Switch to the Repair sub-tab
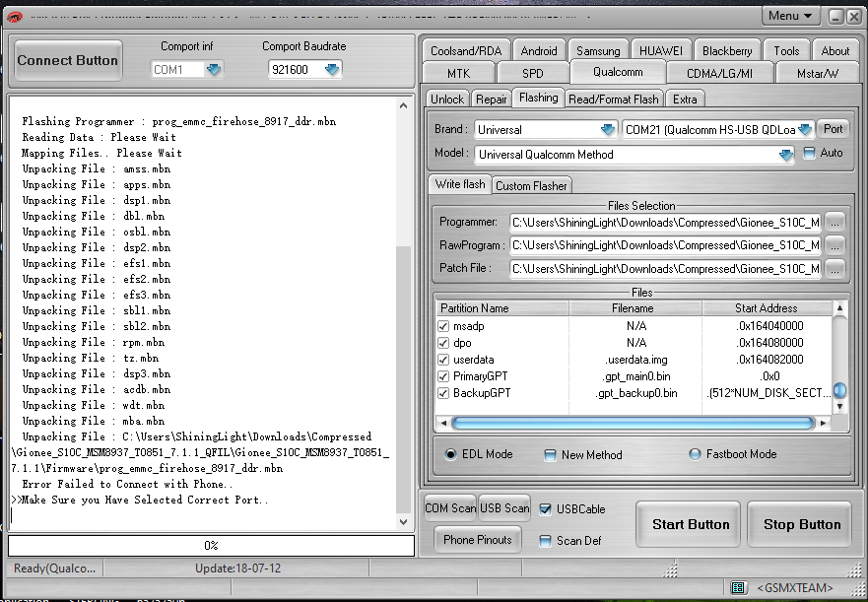 pos(492,100)
